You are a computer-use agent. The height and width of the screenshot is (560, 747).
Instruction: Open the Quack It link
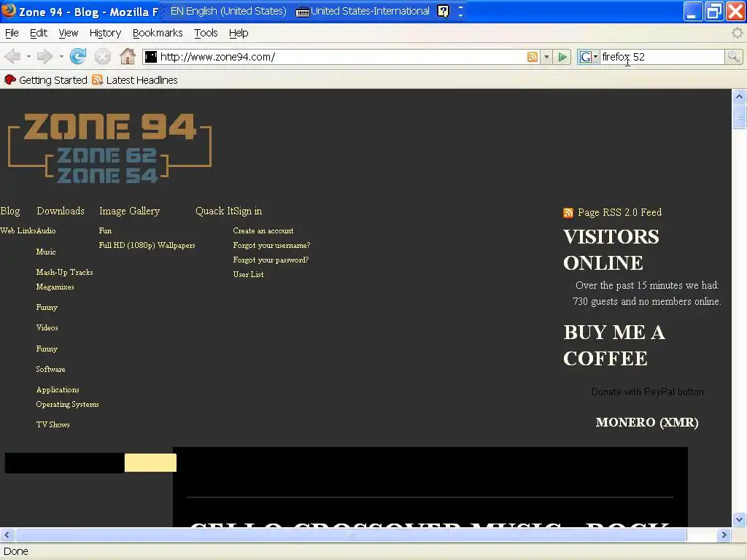(x=214, y=211)
